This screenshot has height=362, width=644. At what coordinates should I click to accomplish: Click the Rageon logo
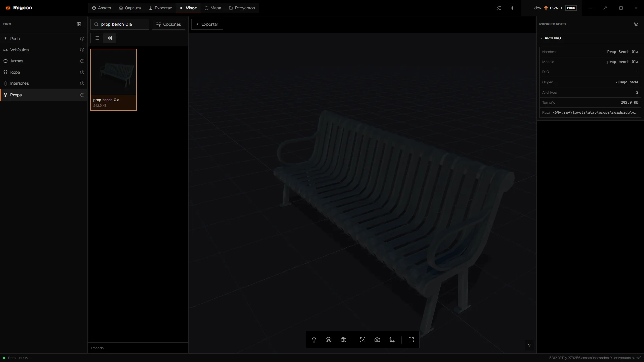click(x=19, y=8)
